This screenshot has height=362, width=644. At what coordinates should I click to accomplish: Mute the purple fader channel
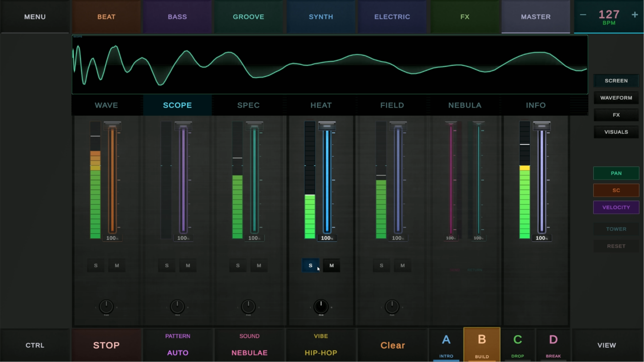[188, 266]
